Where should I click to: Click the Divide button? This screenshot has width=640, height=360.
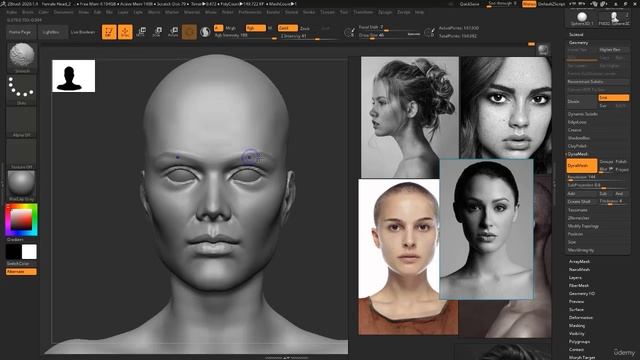pos(582,102)
